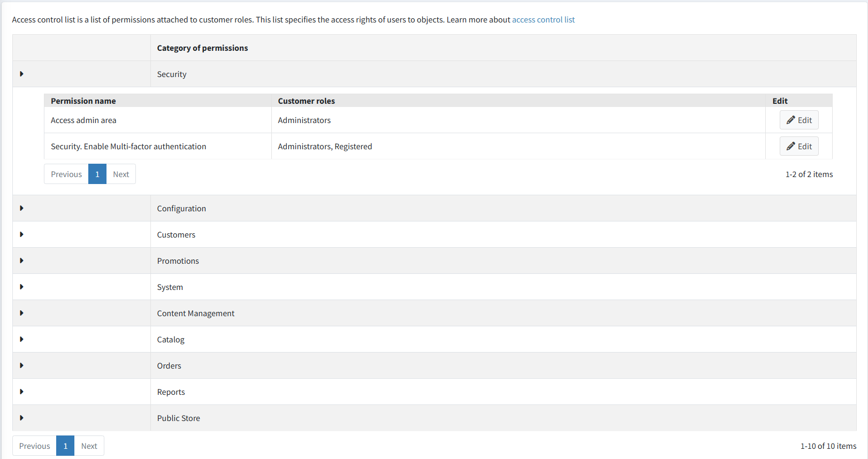Expand the Public Store arrow
Image resolution: width=868 pixels, height=459 pixels.
pos(21,418)
